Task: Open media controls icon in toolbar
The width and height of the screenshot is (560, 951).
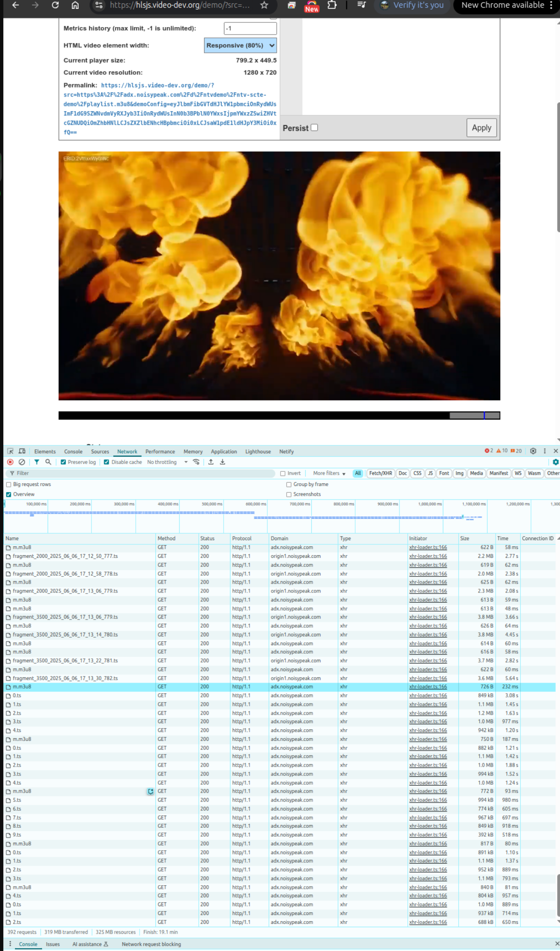Action: [361, 5]
